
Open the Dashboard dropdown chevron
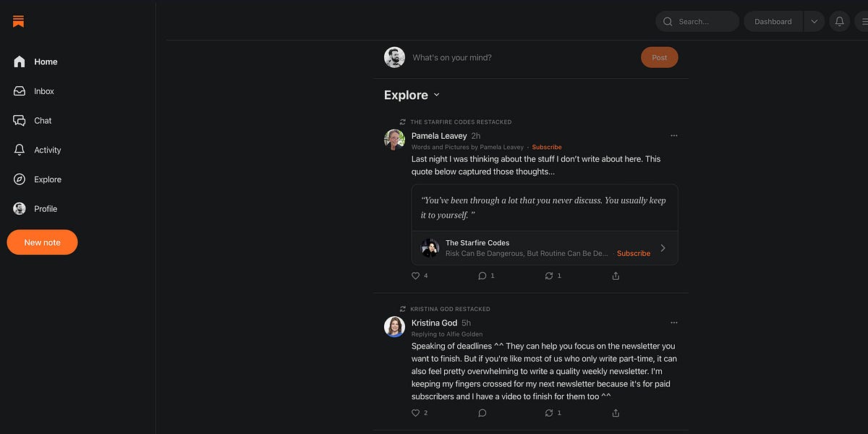pos(814,21)
